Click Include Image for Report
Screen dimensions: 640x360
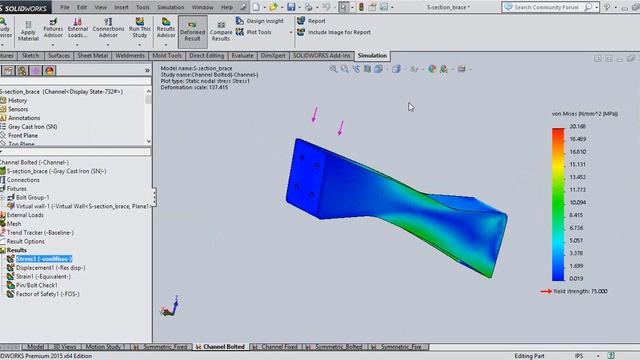click(x=334, y=32)
